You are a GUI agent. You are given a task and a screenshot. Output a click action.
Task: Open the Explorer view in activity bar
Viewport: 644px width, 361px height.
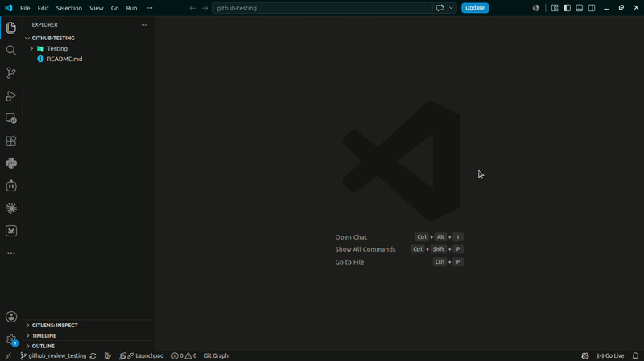(11, 27)
